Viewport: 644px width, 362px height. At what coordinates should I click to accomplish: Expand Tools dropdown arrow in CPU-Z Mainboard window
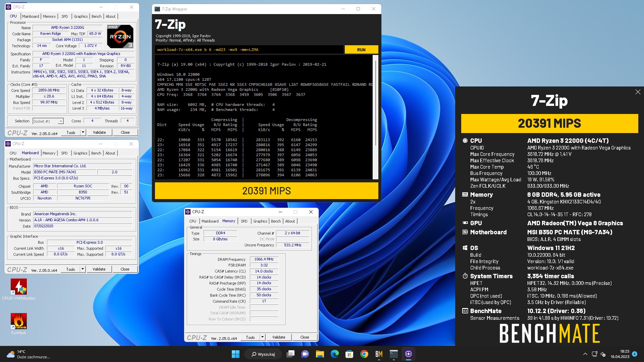tap(83, 269)
